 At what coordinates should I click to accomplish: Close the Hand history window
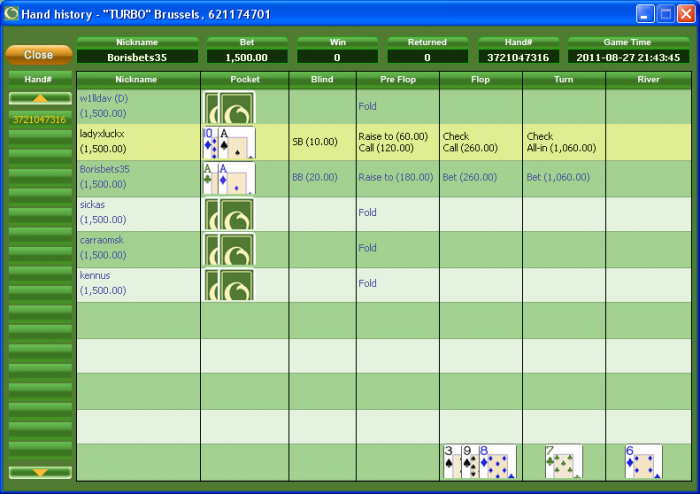point(686,14)
